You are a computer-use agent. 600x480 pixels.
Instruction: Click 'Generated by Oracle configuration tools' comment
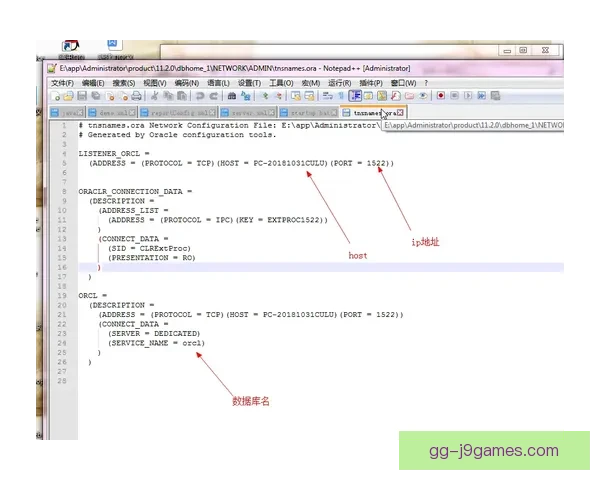(181, 135)
